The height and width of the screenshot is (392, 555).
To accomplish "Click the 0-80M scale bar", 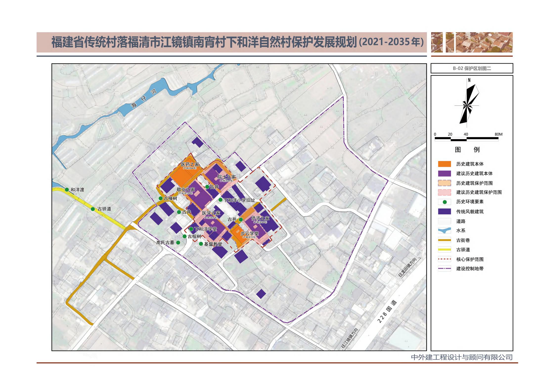I will [466, 139].
